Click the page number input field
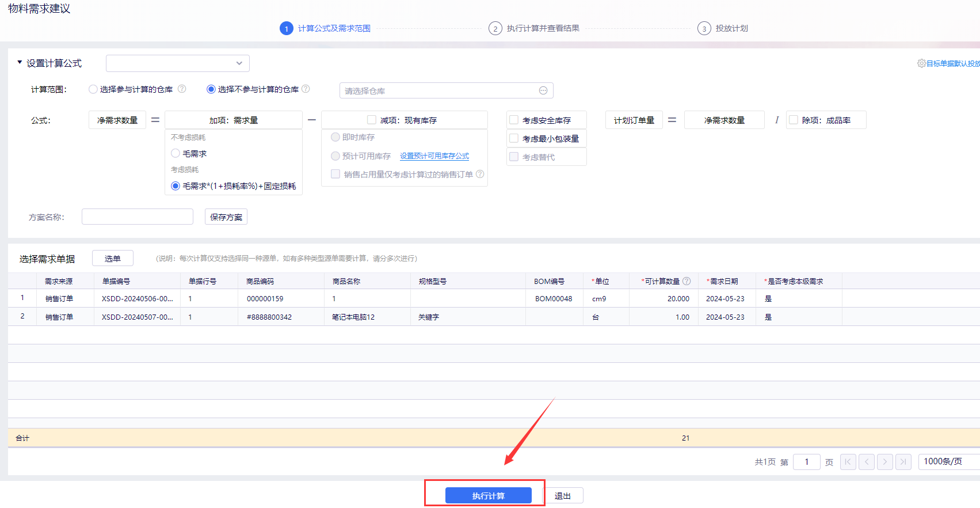This screenshot has width=980, height=508. click(x=807, y=462)
